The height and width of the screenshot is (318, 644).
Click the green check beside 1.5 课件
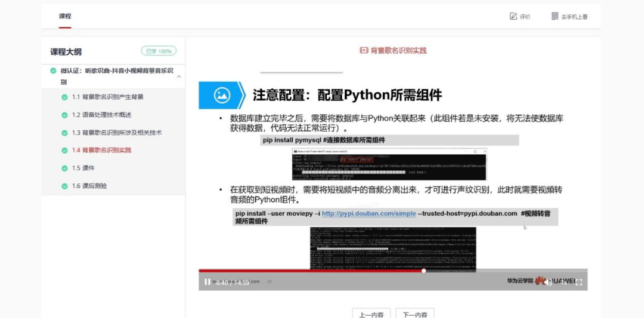click(64, 169)
